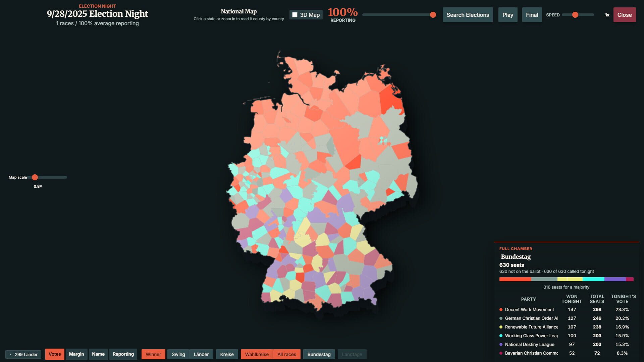This screenshot has width=644, height=362.
Task: Switch map to Länder level
Action: (x=201, y=354)
